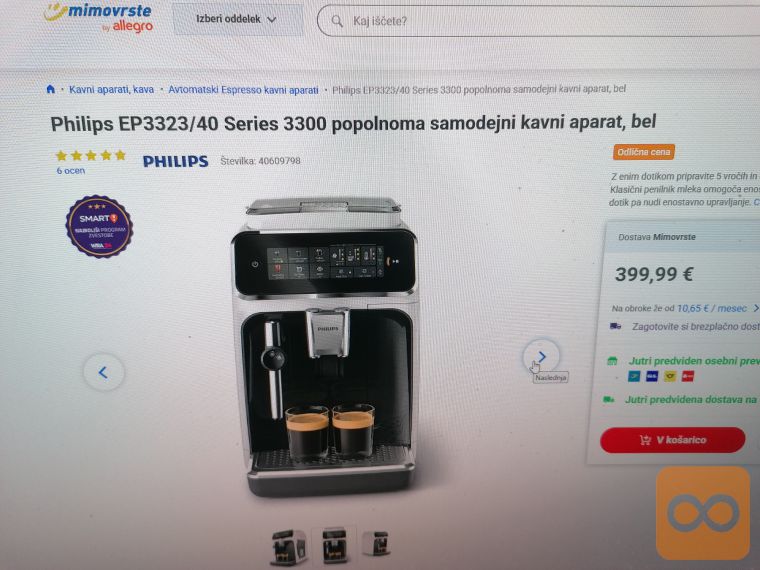Click the Smart warranty program badge
The height and width of the screenshot is (570, 760).
point(99,226)
